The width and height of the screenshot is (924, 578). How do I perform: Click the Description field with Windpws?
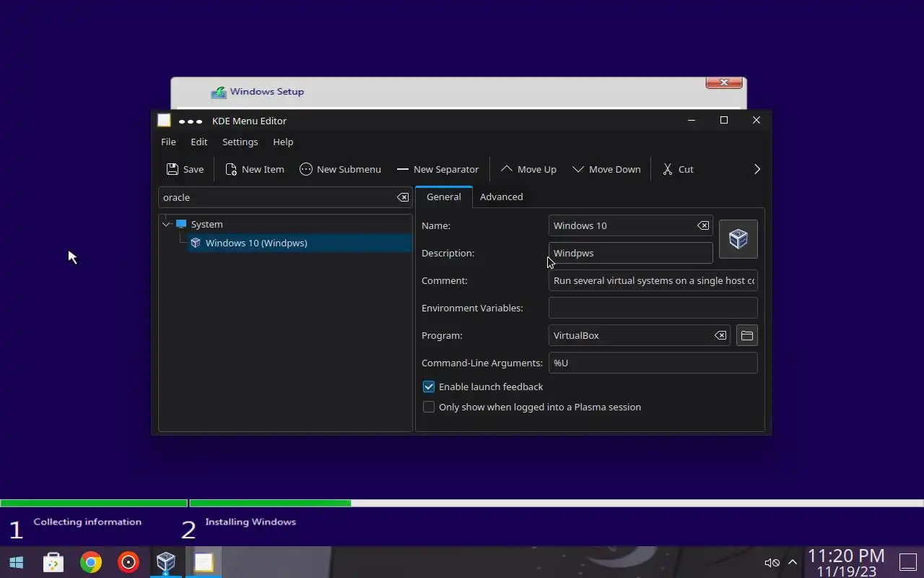click(630, 253)
